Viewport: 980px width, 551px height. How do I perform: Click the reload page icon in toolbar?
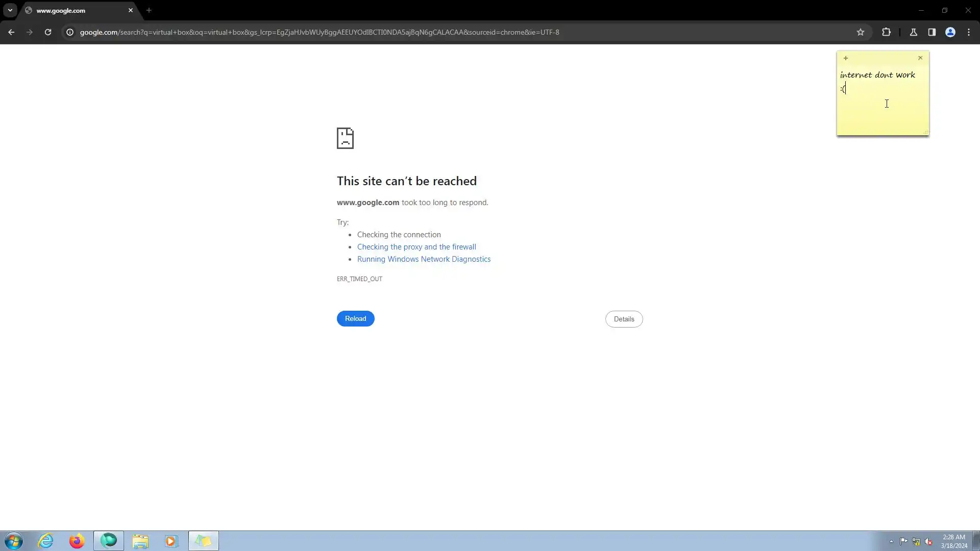(x=48, y=32)
